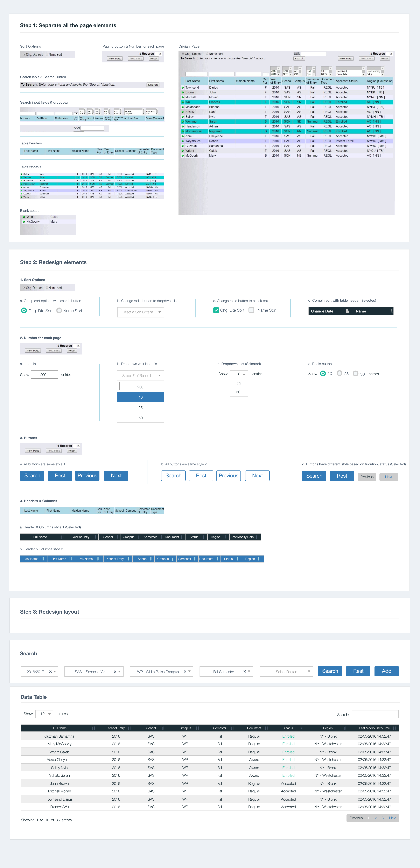The width and height of the screenshot is (420, 868).
Task: Sort by Last Modify Date/Time column icon
Action: [394, 728]
